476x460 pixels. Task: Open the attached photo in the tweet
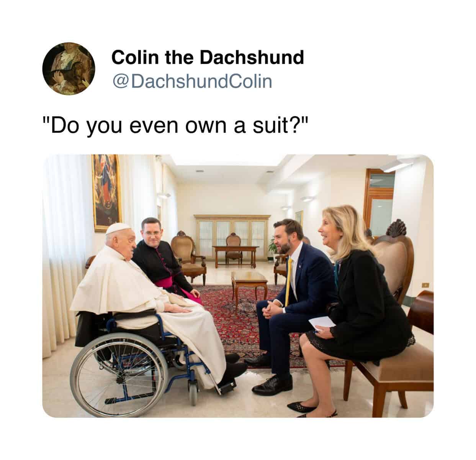(x=238, y=286)
